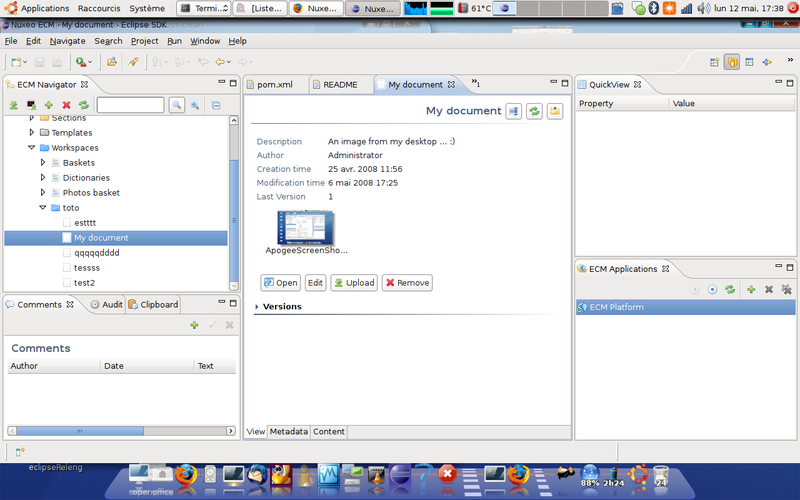
Task: Click the advanced search magnifier icon
Action: click(x=195, y=106)
